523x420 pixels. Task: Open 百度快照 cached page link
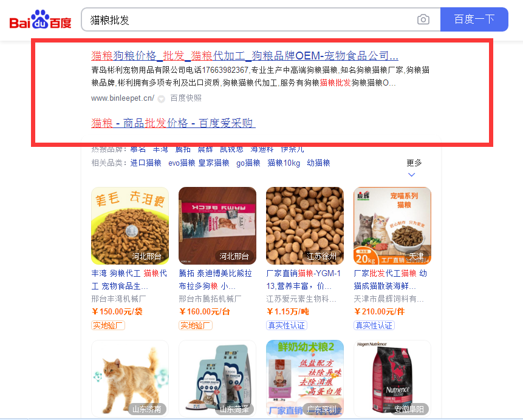point(186,98)
